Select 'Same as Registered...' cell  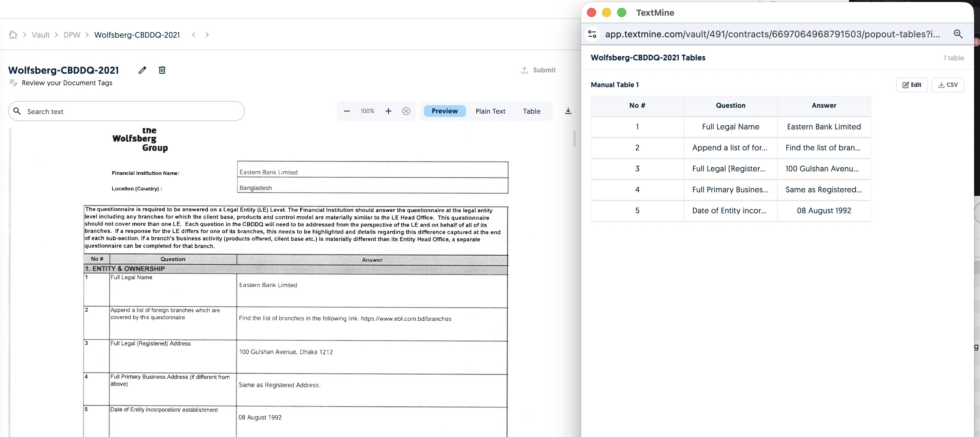(824, 189)
